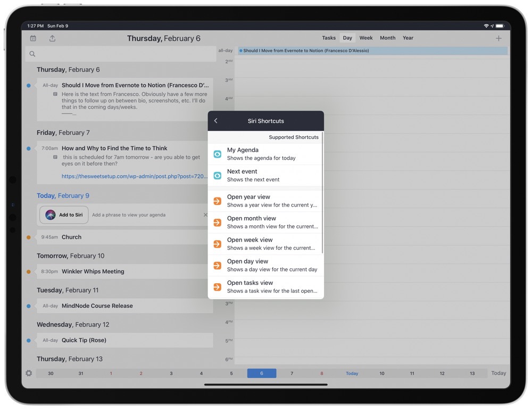Click the Siri Shortcuts list scrollbar
Screen dimensions: 532x410
[322, 193]
